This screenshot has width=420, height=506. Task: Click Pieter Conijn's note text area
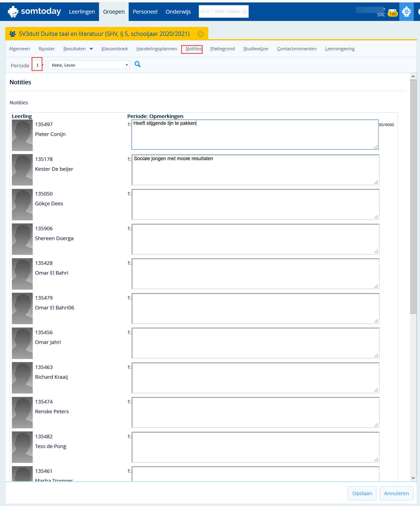point(255,135)
